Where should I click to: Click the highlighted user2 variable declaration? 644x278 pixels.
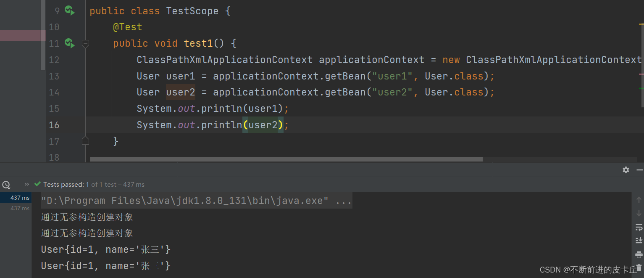click(x=181, y=92)
